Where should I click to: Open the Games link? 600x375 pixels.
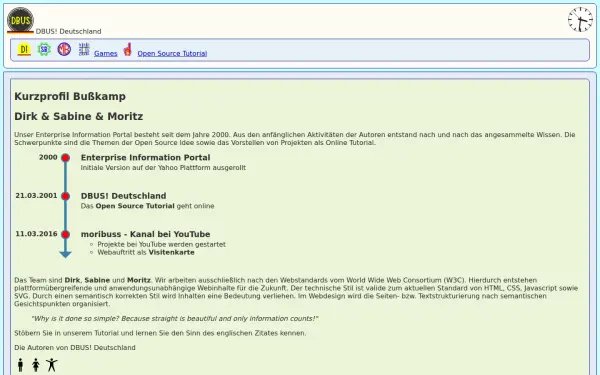106,54
